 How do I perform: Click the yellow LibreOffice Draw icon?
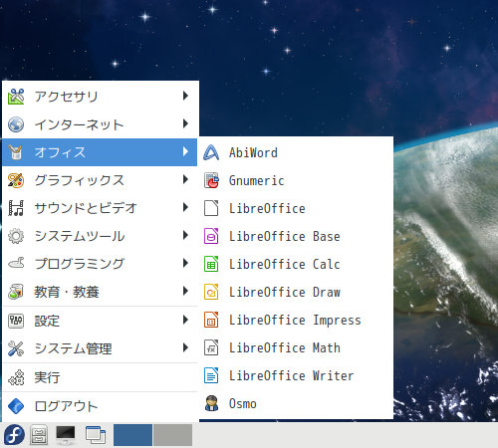(211, 292)
